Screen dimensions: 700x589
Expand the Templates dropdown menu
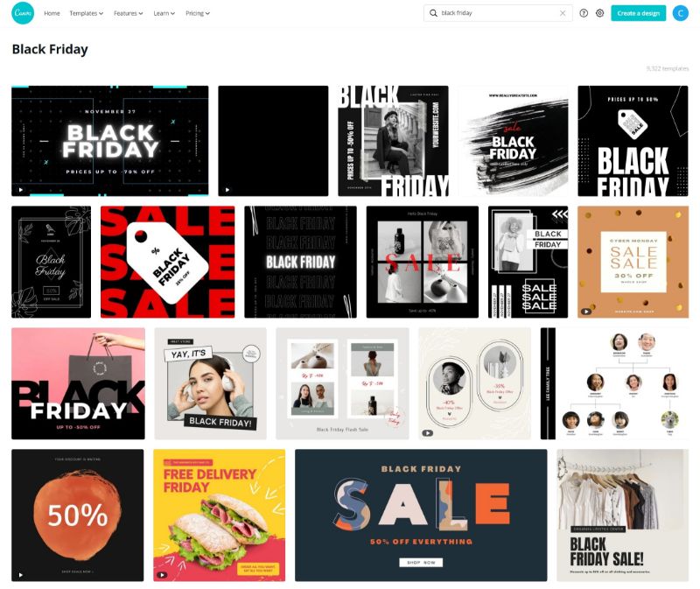[86, 13]
